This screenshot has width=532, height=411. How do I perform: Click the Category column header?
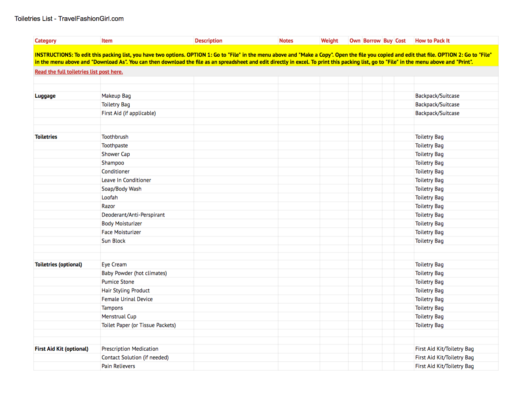click(46, 41)
